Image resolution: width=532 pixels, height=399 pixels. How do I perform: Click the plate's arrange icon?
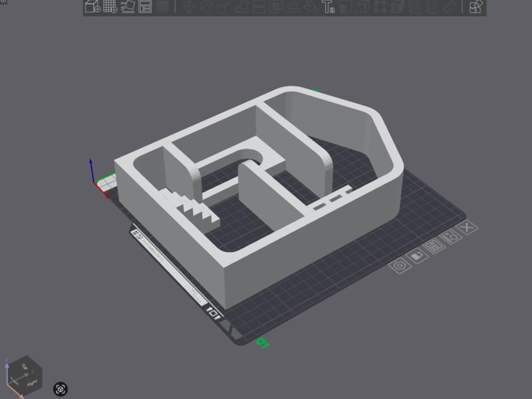coord(434,245)
